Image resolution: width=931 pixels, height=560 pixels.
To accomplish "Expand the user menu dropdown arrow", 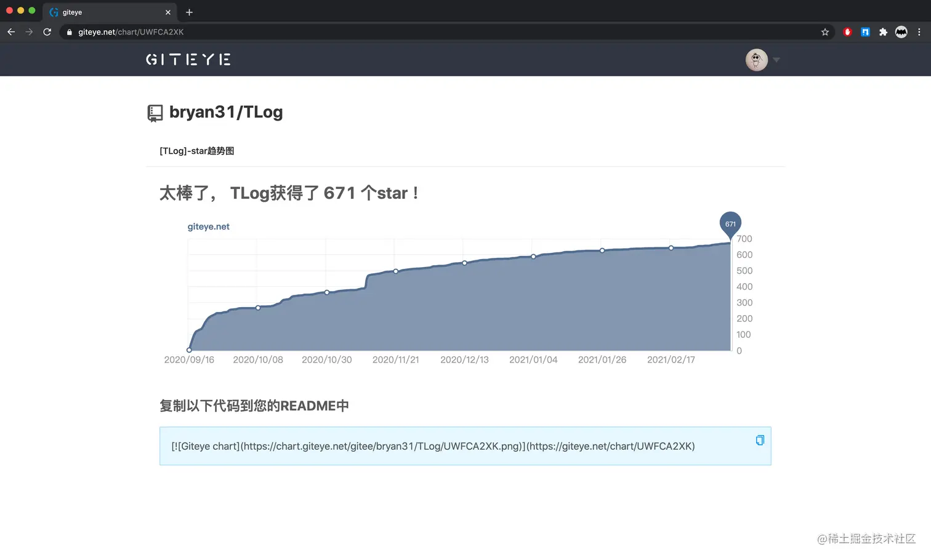I will coord(776,60).
